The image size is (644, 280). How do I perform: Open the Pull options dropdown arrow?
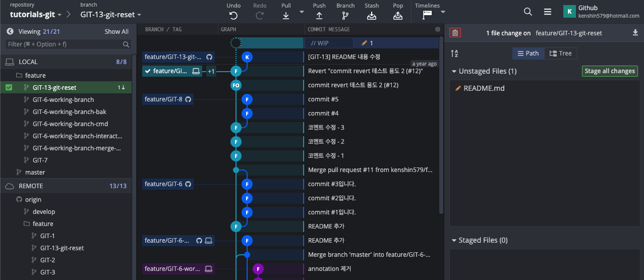pos(302,12)
